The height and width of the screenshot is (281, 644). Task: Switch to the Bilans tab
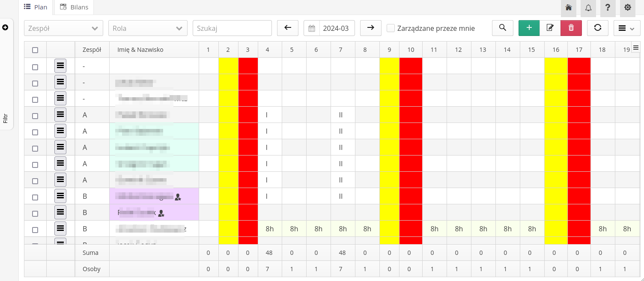pos(74,7)
